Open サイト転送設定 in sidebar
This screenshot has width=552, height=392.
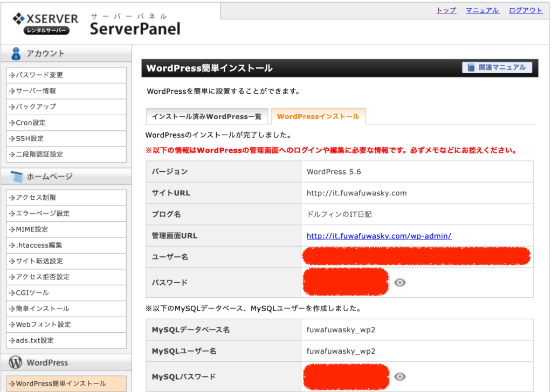[66, 261]
